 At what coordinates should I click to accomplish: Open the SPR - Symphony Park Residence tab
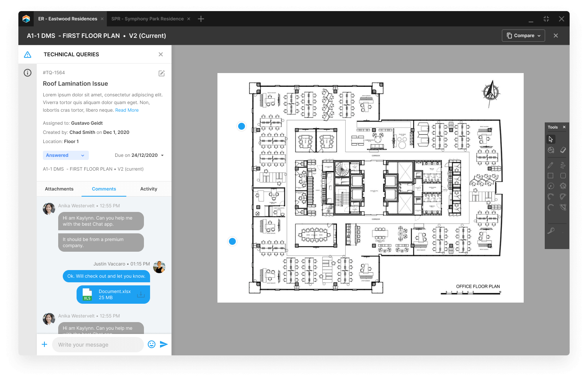point(147,19)
